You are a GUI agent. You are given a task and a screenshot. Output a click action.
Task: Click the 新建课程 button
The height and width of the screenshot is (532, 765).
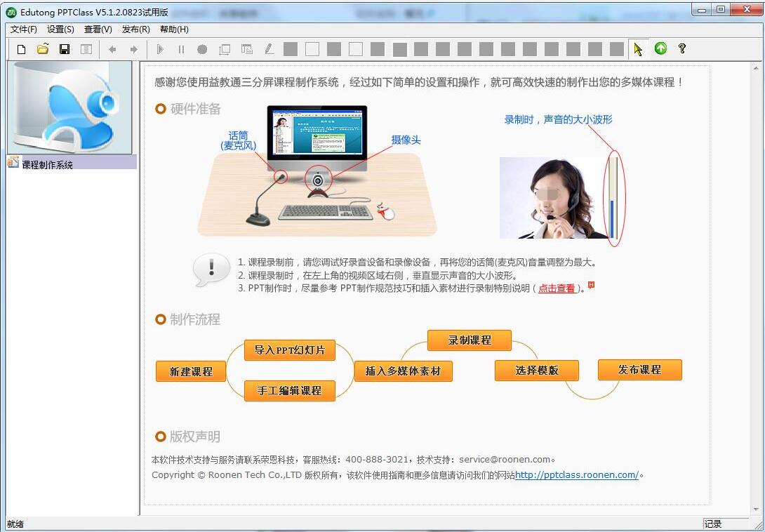(x=190, y=371)
